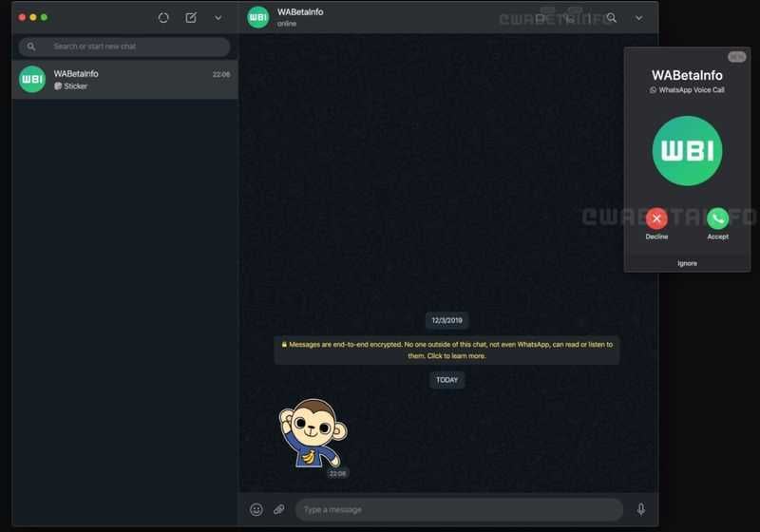Record voice message with microphone icon
The height and width of the screenshot is (532, 760).
click(x=640, y=509)
